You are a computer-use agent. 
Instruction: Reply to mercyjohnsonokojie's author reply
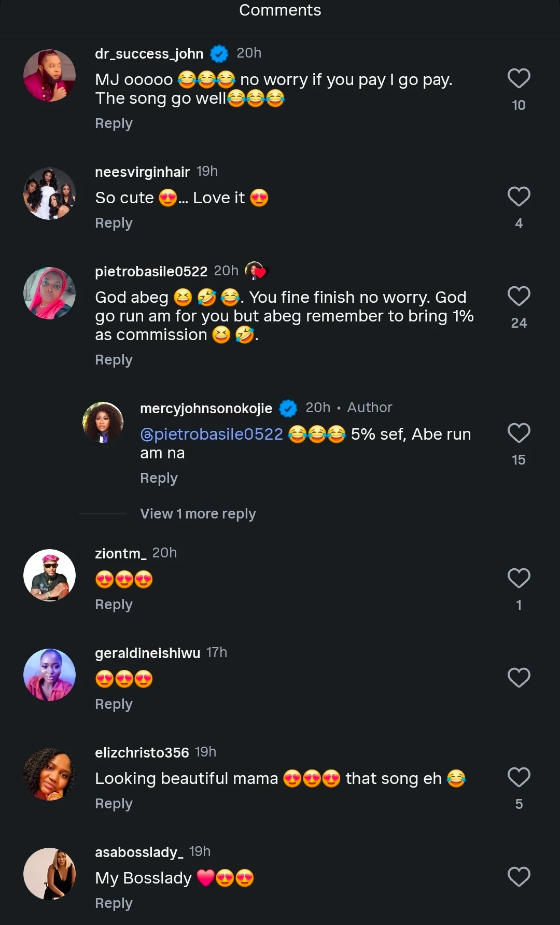(159, 478)
